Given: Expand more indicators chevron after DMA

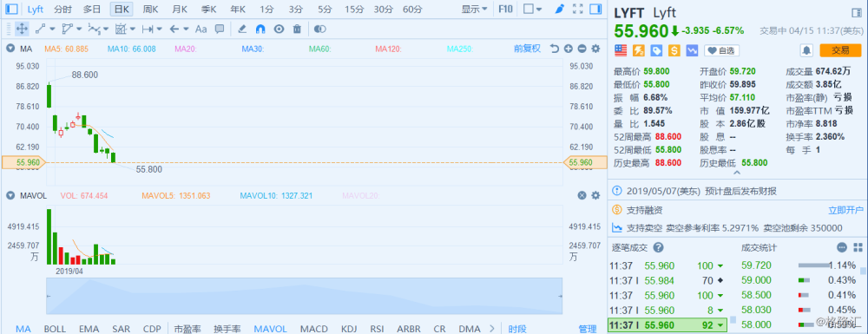Looking at the screenshot, I should 492,329.
